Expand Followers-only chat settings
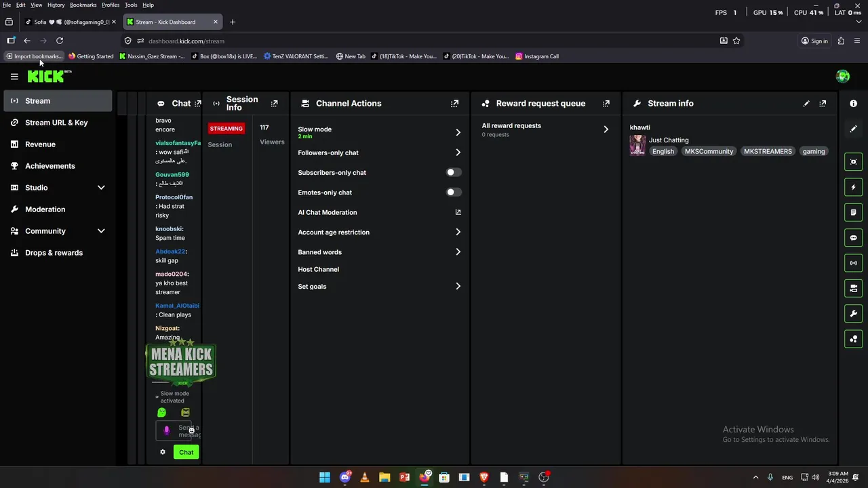 458,152
